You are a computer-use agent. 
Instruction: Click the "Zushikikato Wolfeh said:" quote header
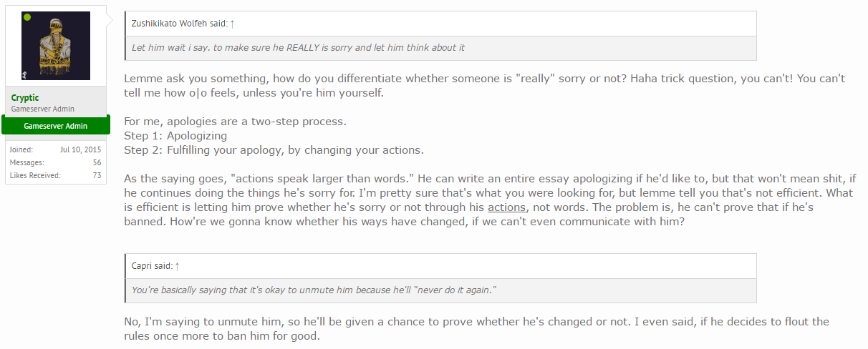179,24
